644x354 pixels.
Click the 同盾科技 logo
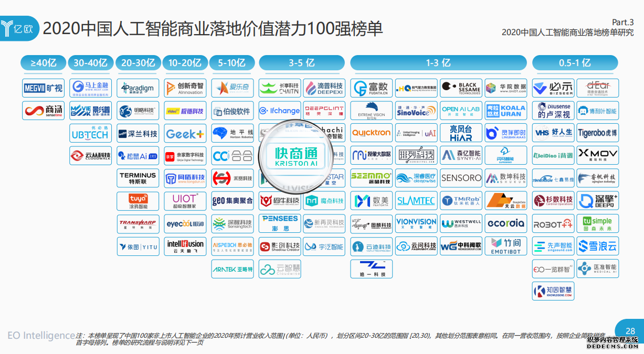pyautogui.click(x=185, y=178)
